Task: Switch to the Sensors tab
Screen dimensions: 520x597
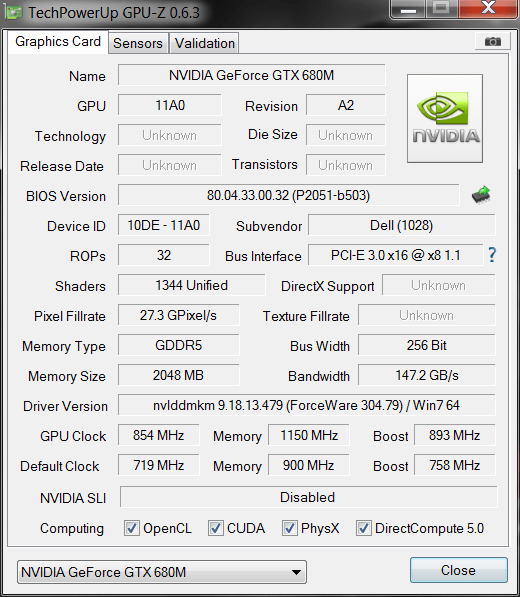Action: (x=138, y=43)
